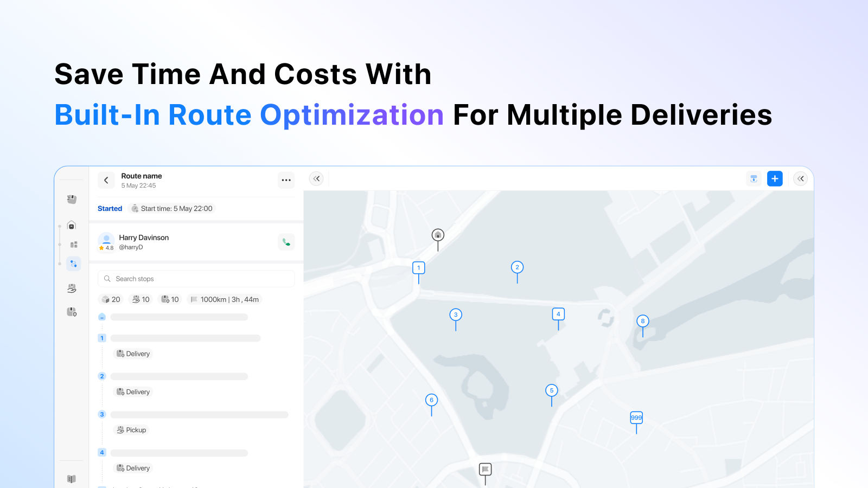Collapse the right panel with the double chevron

coord(801,178)
